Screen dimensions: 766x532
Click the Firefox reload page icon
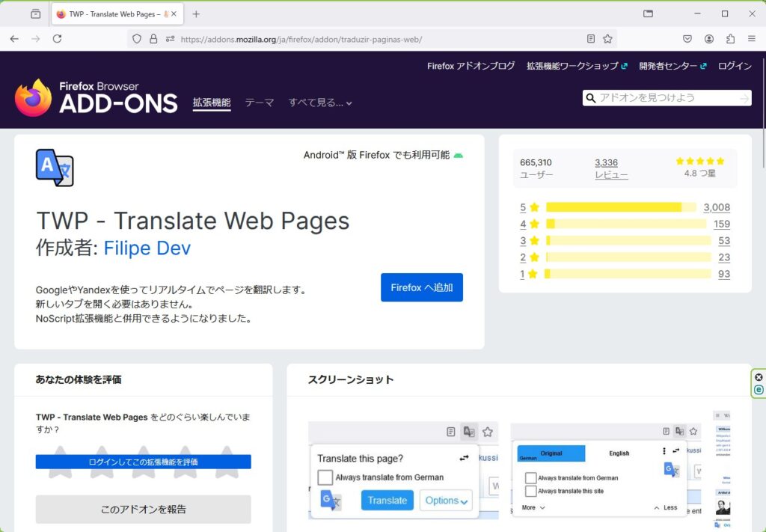[x=57, y=39]
